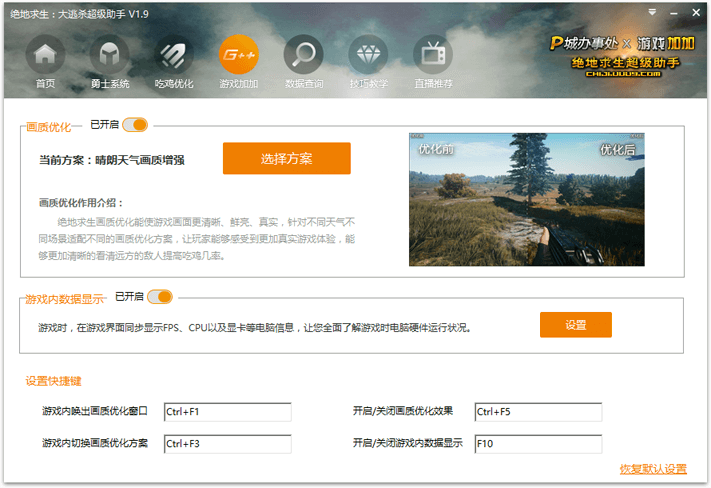Select the 游戏加加 G++ icon
Image resolution: width=711 pixels, height=488 pixels.
point(239,54)
